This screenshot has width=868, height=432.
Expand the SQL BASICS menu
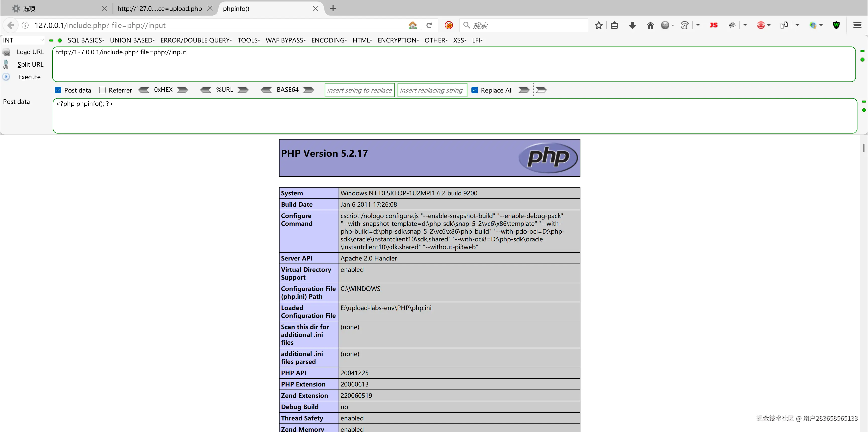[86, 40]
